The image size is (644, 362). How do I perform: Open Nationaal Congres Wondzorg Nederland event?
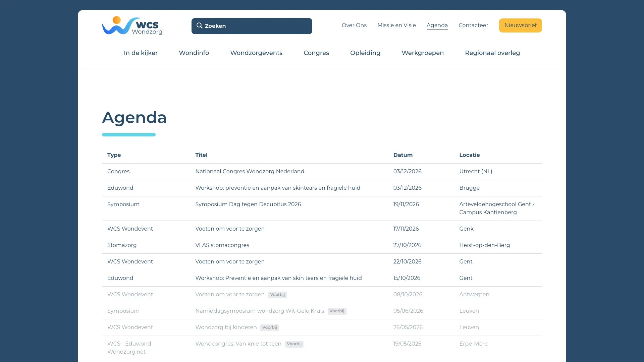coord(250,172)
